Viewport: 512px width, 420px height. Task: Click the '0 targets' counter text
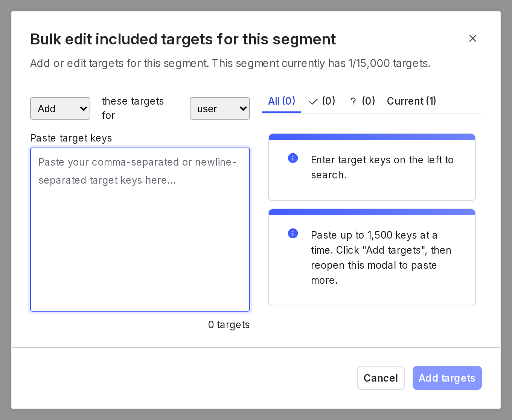click(x=229, y=325)
